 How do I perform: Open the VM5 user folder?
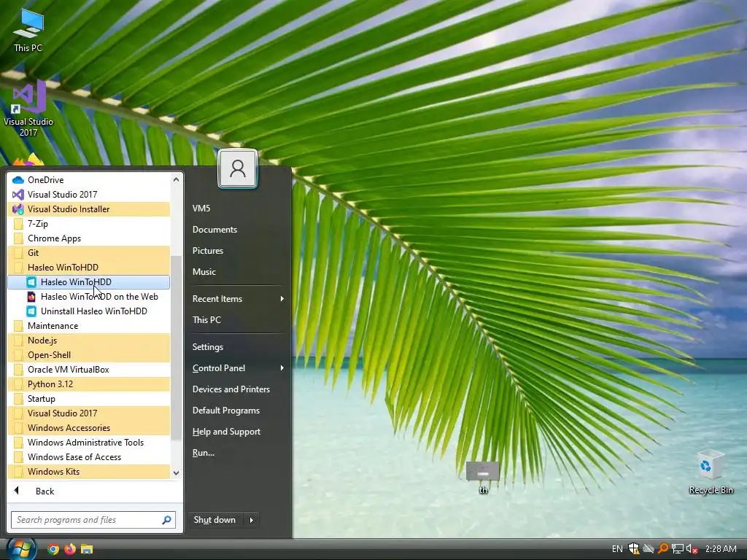tap(238, 208)
